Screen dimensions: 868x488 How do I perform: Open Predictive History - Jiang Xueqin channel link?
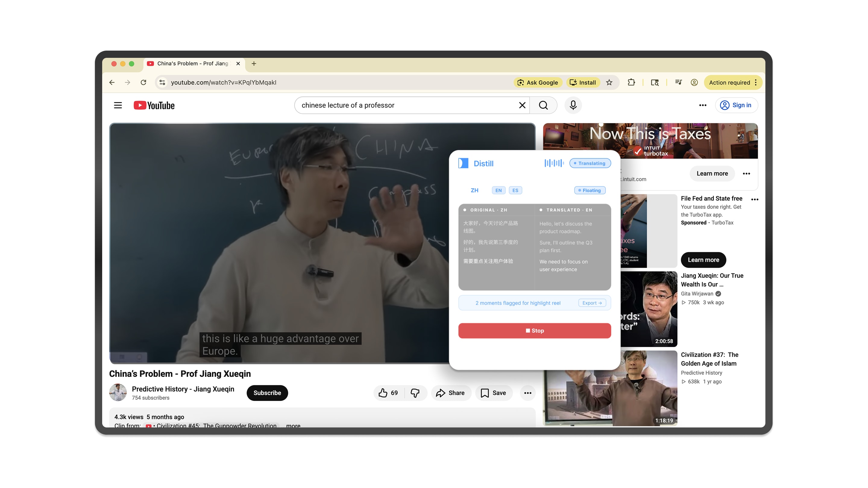pyautogui.click(x=183, y=389)
